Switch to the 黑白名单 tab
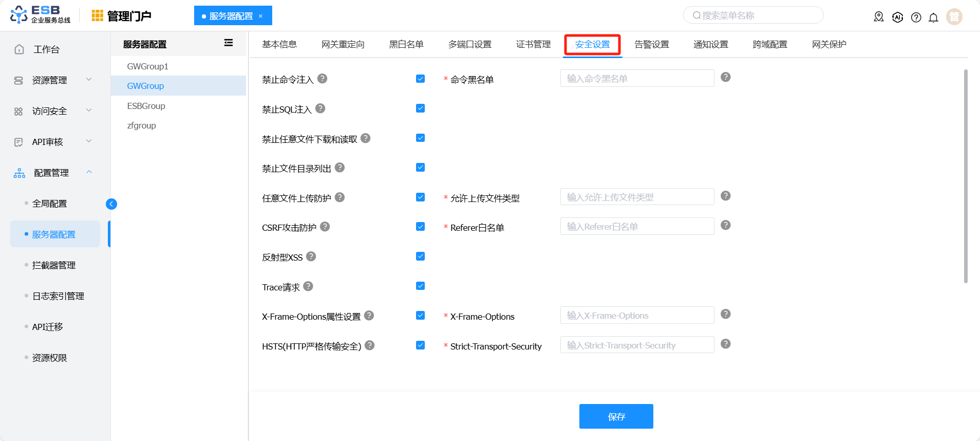The image size is (980, 441). 406,45
